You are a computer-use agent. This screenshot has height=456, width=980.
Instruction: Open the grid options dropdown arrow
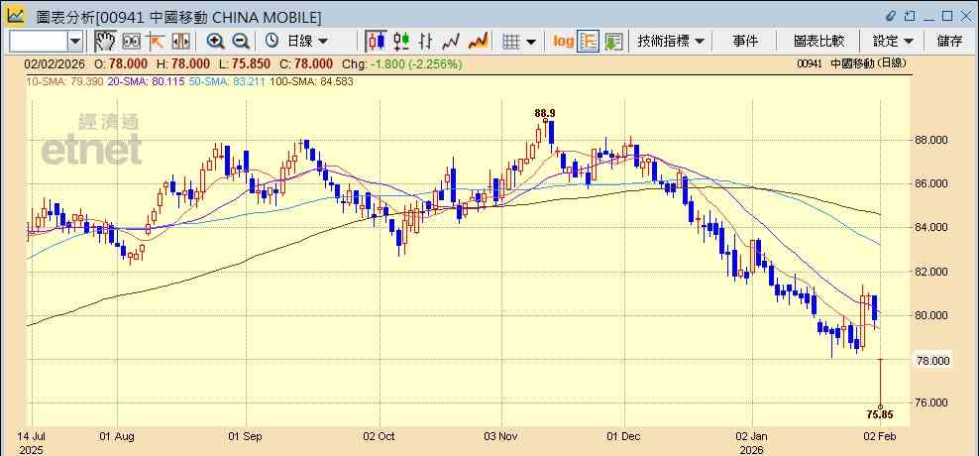point(531,42)
